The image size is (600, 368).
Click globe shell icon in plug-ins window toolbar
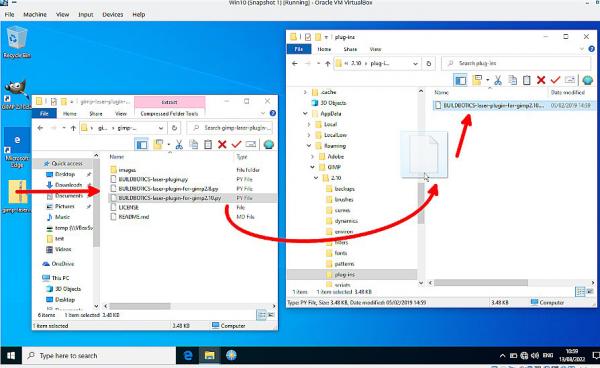pos(587,80)
